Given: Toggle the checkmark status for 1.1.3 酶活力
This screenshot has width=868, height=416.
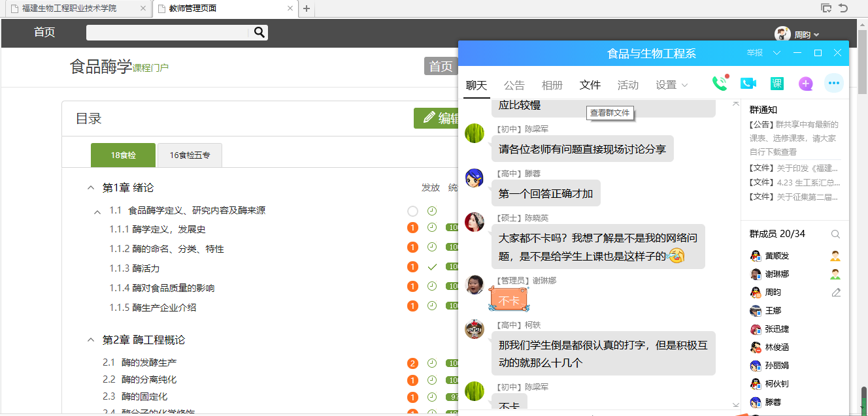Looking at the screenshot, I should pos(431,267).
